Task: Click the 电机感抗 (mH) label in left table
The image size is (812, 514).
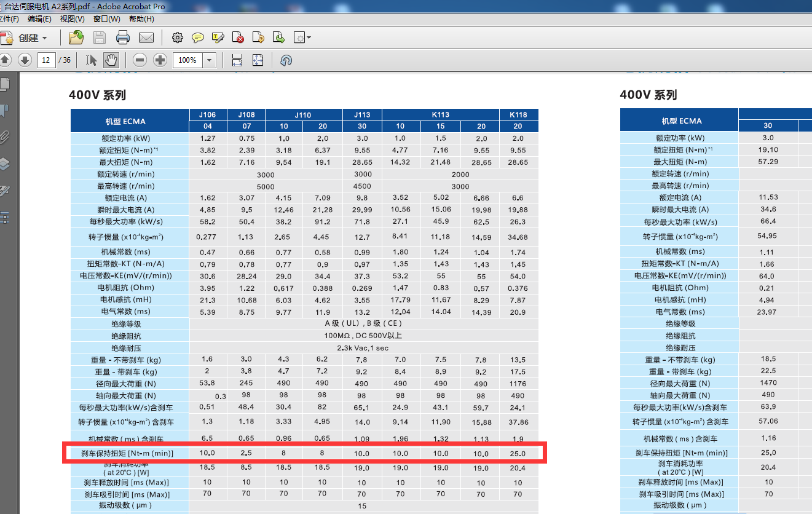Action: pyautogui.click(x=125, y=299)
